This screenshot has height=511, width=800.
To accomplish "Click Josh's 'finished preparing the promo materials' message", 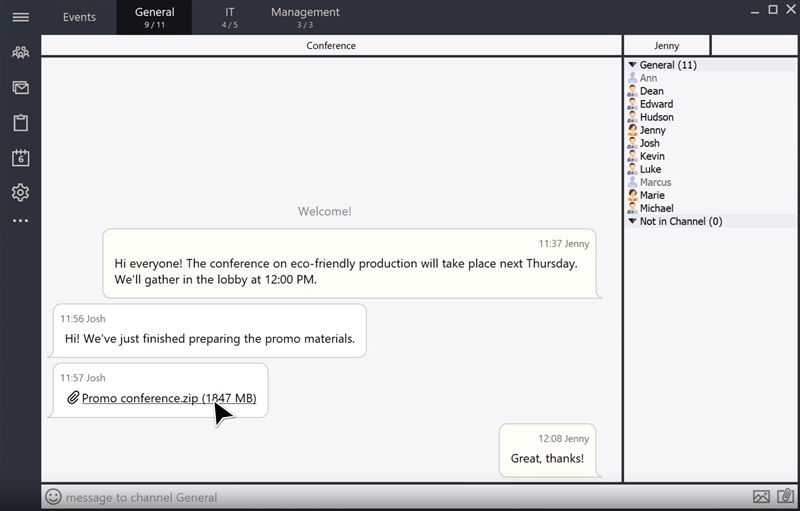I will (x=209, y=330).
